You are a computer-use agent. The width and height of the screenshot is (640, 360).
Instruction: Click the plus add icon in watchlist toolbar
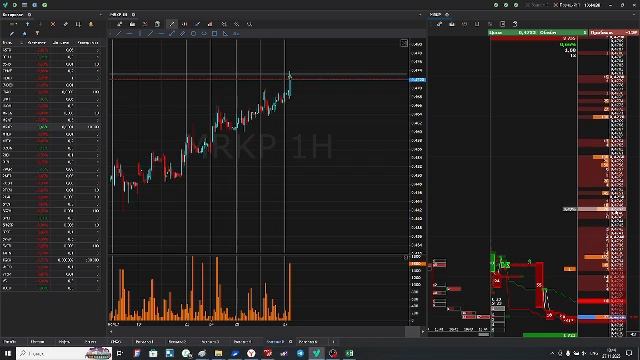tap(27, 24)
